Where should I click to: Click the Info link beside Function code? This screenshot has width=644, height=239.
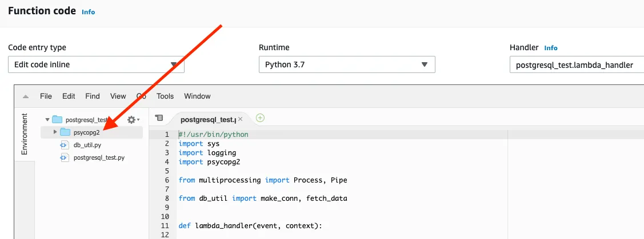coord(89,11)
